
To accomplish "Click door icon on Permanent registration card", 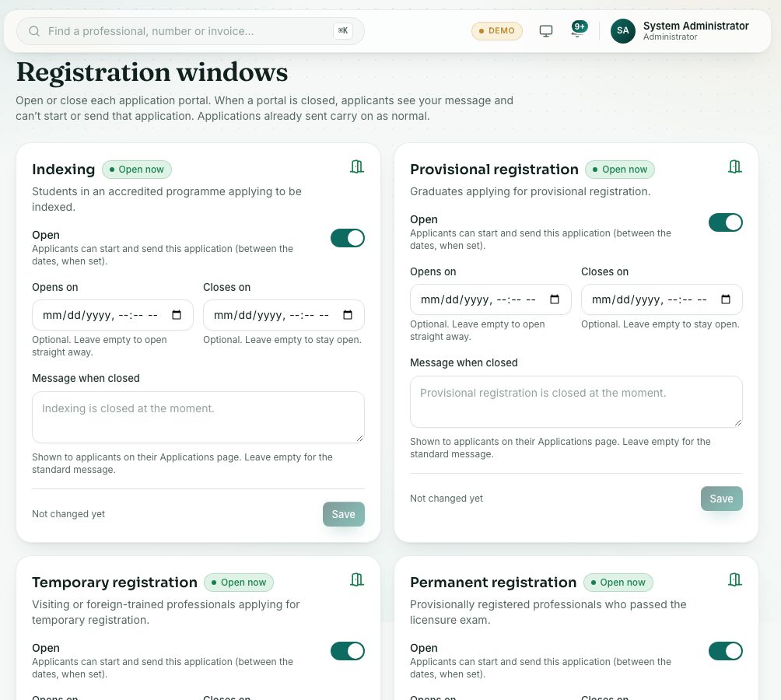I will click(735, 579).
